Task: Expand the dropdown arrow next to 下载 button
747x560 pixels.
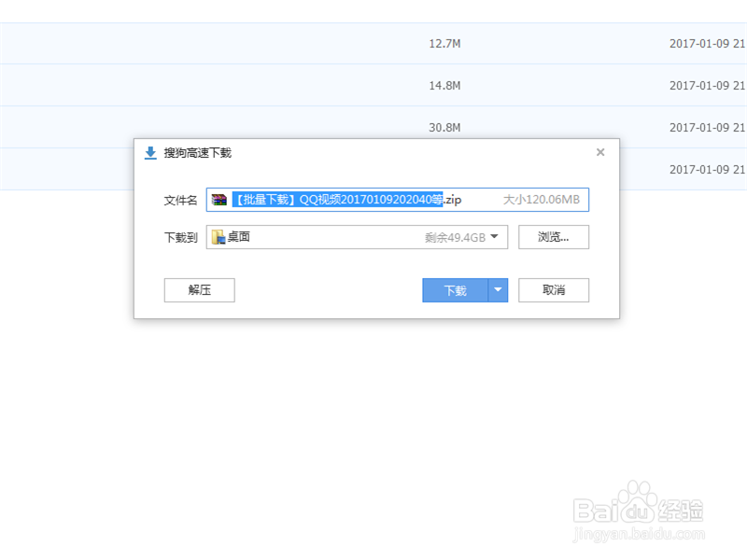Action: click(x=498, y=290)
